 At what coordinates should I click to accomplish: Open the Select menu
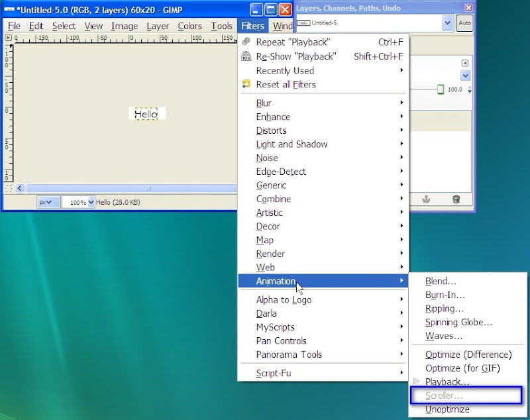pos(64,26)
